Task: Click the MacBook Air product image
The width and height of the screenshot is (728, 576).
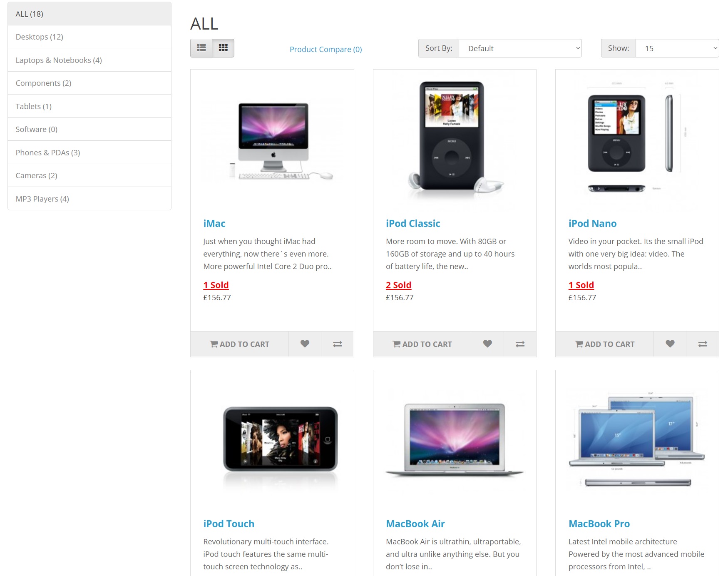Action: [x=455, y=439]
